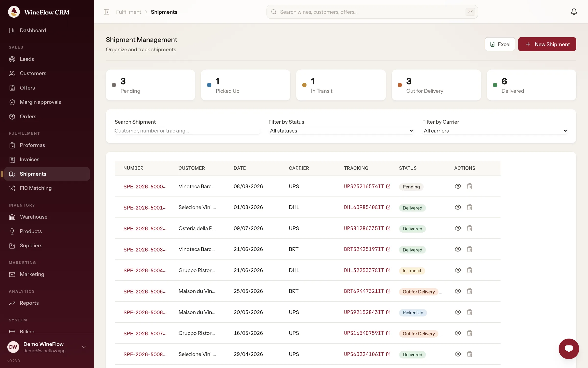The width and height of the screenshot is (588, 368).
Task: Focus the global search wines box
Action: point(372,12)
